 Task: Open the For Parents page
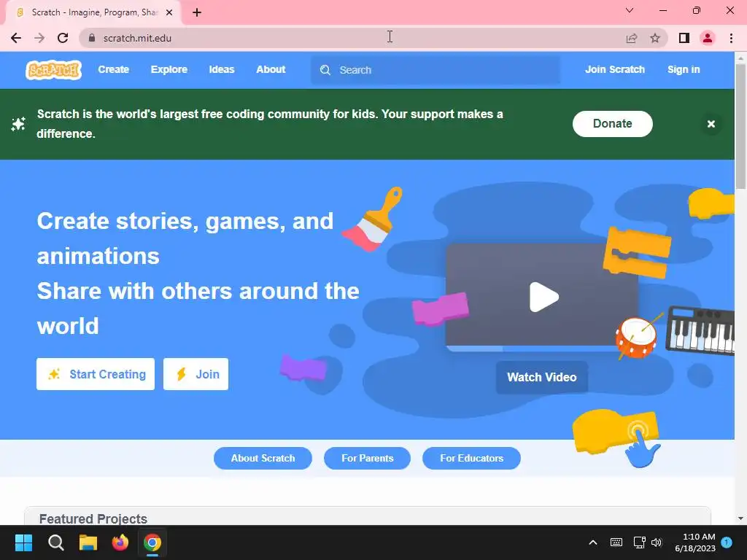[x=368, y=458]
